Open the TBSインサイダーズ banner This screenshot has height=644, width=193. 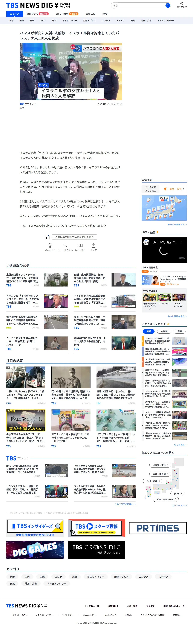pyautogui.click(x=35, y=528)
